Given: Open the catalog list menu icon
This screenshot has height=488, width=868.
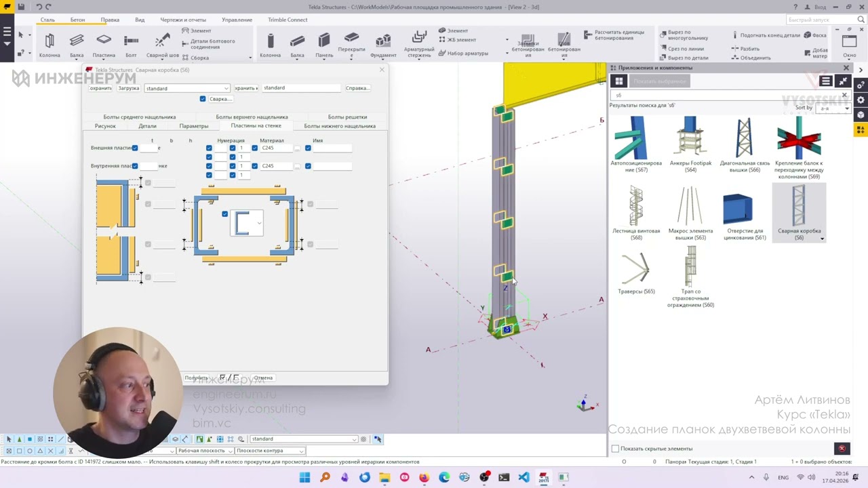Looking at the screenshot, I should tap(825, 81).
